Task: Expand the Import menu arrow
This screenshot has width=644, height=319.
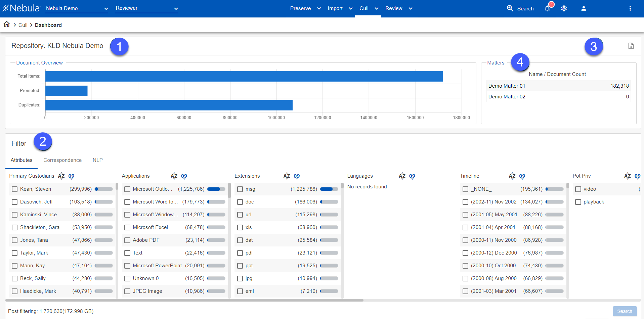Action: [350, 8]
